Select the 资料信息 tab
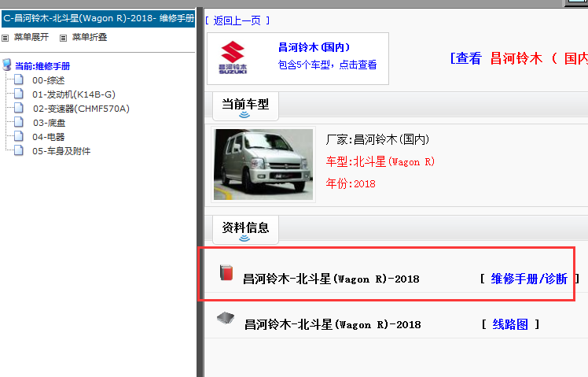588x377 pixels. pyautogui.click(x=245, y=230)
